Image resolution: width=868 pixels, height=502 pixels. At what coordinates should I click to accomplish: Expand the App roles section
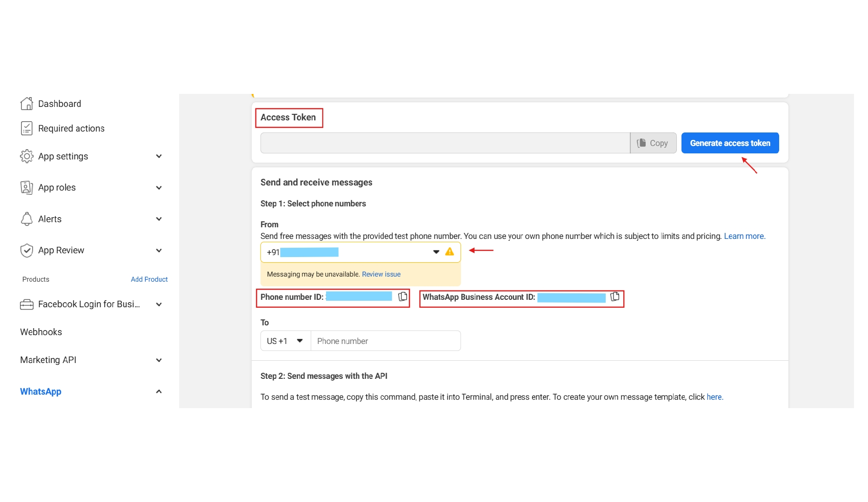[159, 188]
